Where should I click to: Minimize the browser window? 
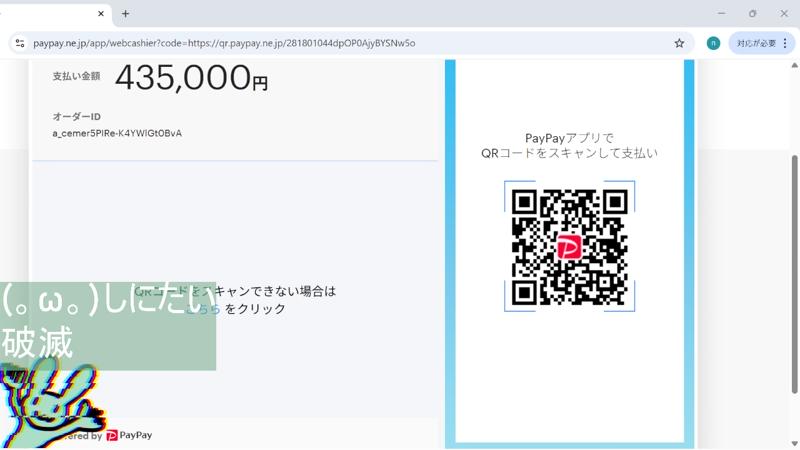(721, 14)
